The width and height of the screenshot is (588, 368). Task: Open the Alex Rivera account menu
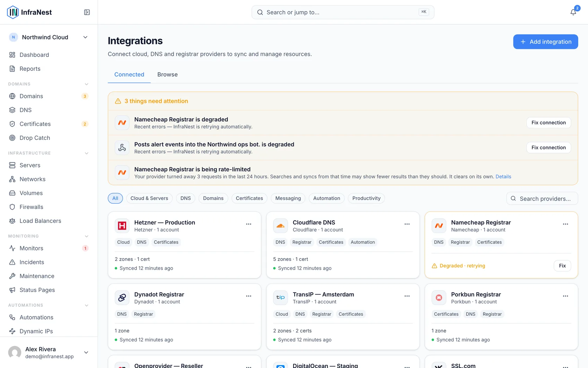(49, 352)
